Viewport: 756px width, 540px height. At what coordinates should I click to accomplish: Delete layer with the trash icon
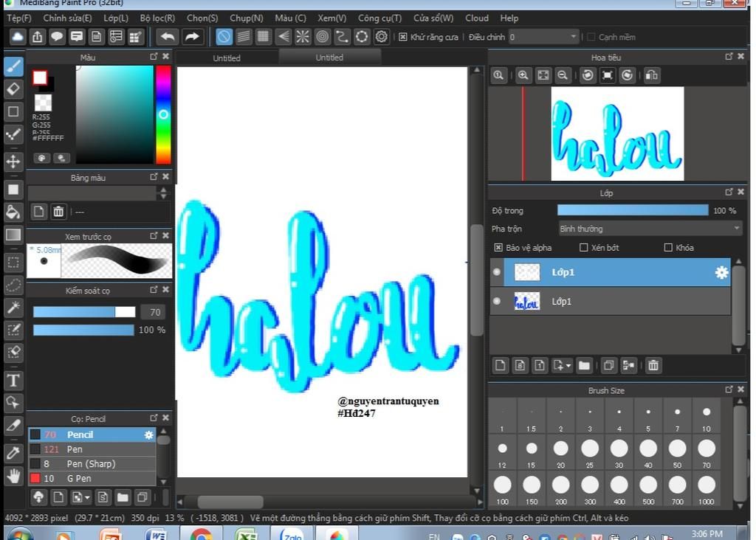[653, 365]
